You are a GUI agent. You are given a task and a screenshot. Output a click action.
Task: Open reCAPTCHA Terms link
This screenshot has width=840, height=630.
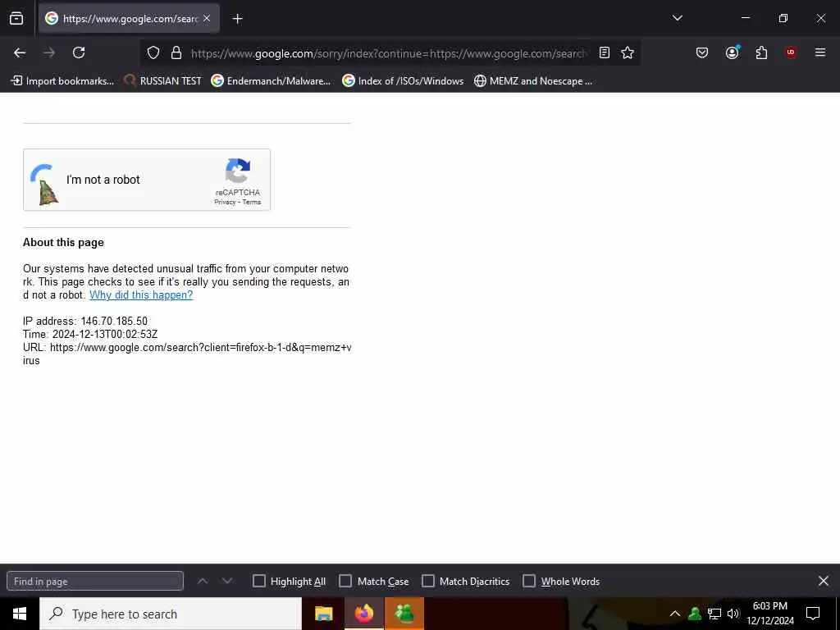pyautogui.click(x=251, y=202)
